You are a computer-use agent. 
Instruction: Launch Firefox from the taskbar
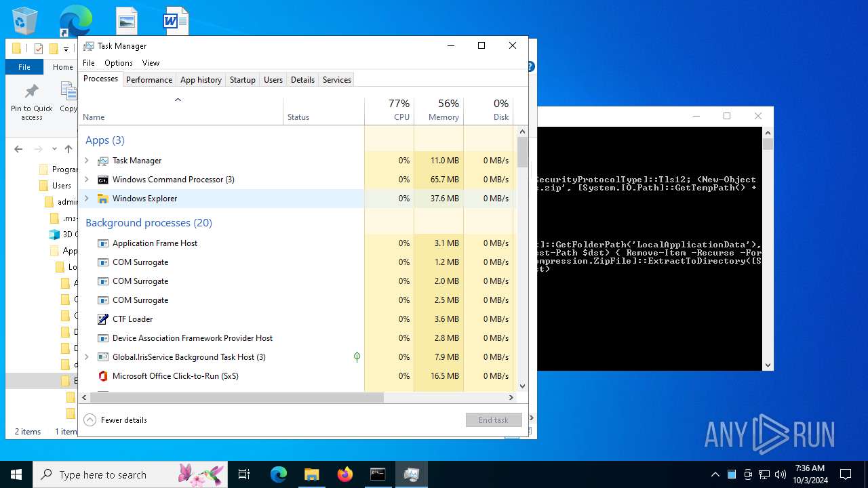(x=345, y=474)
